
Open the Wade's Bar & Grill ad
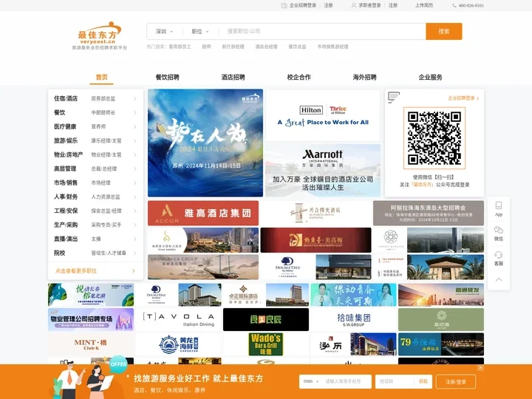coord(266,344)
